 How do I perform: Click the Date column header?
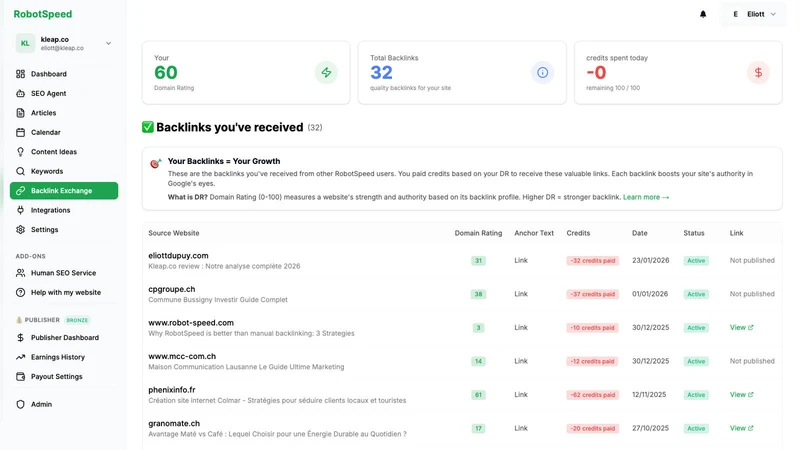click(639, 233)
